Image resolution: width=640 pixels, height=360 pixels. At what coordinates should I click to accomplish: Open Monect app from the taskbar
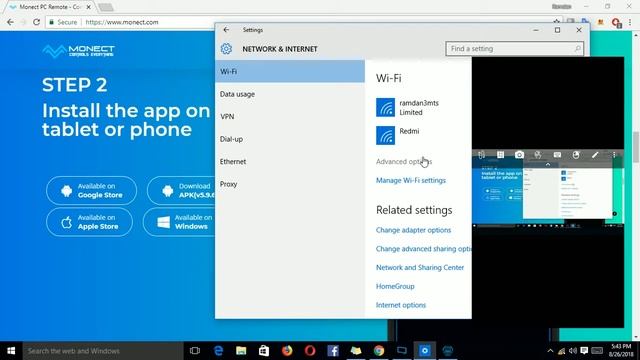[x=448, y=351]
